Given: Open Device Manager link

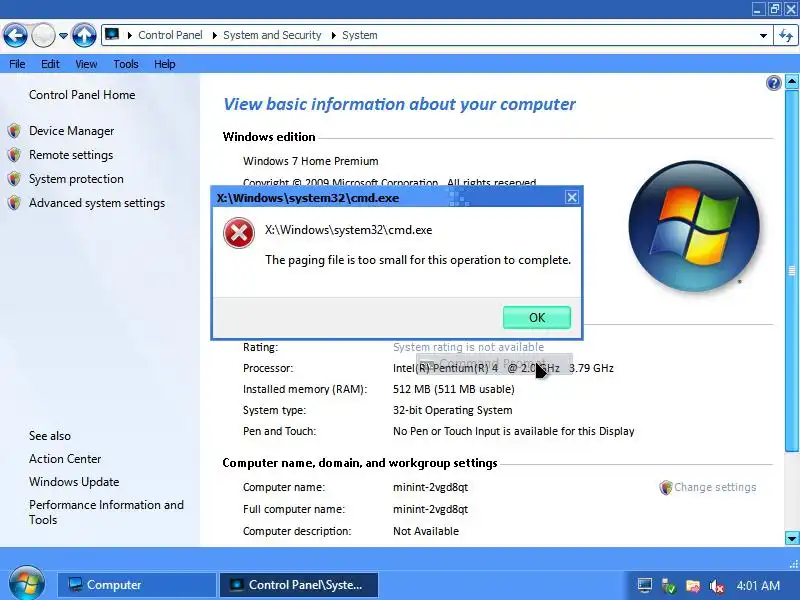Looking at the screenshot, I should [x=71, y=131].
